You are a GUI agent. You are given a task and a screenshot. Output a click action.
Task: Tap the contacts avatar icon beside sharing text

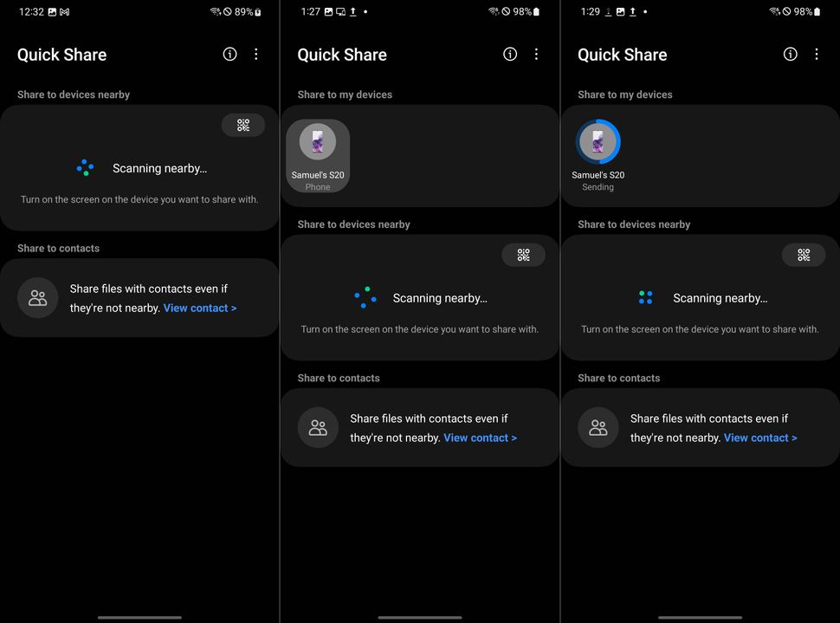point(37,297)
